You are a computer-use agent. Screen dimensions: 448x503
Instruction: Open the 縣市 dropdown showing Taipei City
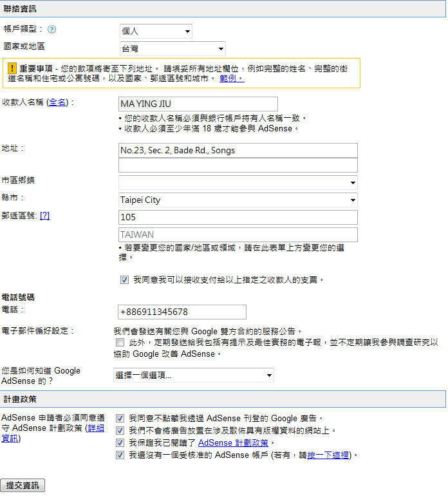pyautogui.click(x=238, y=200)
